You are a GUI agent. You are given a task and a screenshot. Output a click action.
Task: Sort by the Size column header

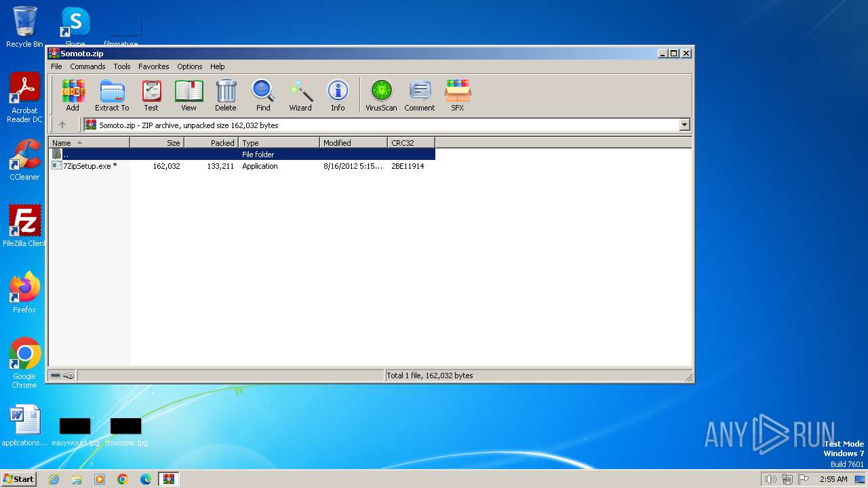point(157,142)
